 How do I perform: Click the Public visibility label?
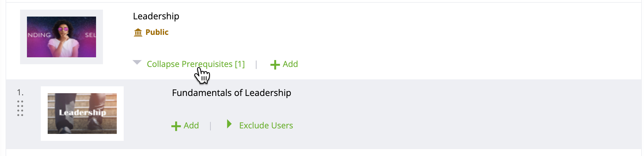click(x=157, y=32)
